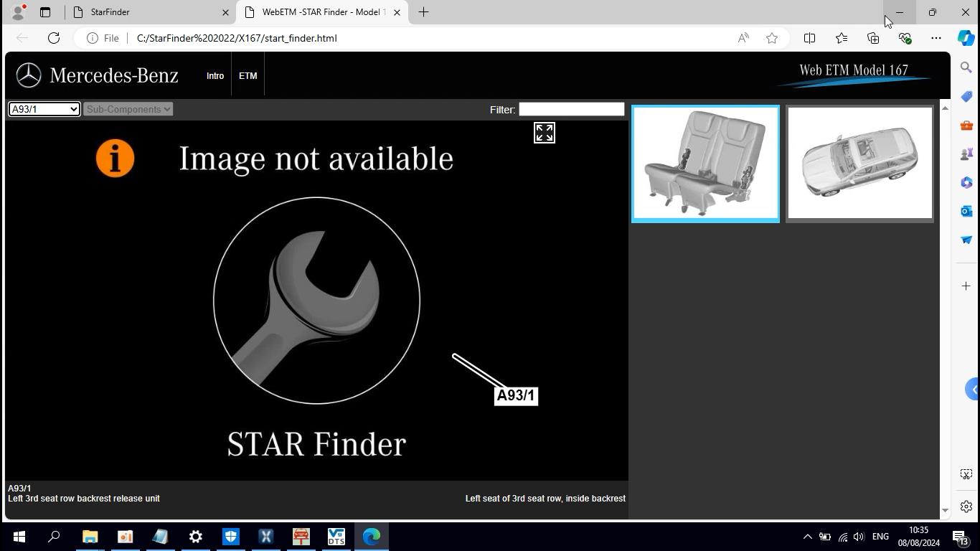980x551 pixels.
Task: Open the clock and calendar flyout
Action: 918,537
